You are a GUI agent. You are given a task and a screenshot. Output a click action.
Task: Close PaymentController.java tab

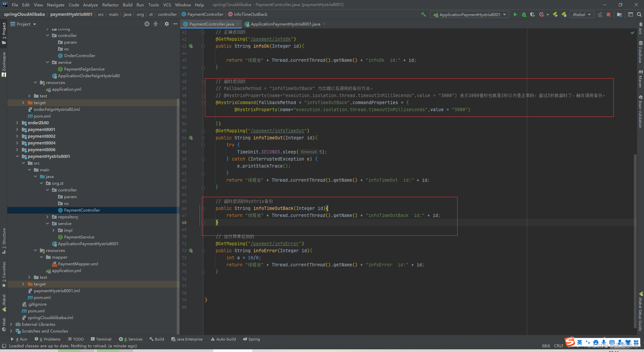click(x=238, y=24)
